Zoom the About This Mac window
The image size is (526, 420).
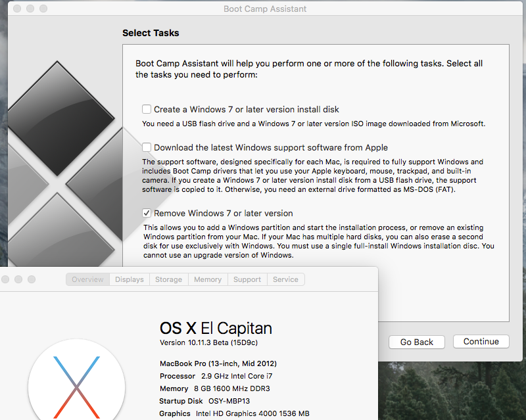pyautogui.click(x=32, y=279)
